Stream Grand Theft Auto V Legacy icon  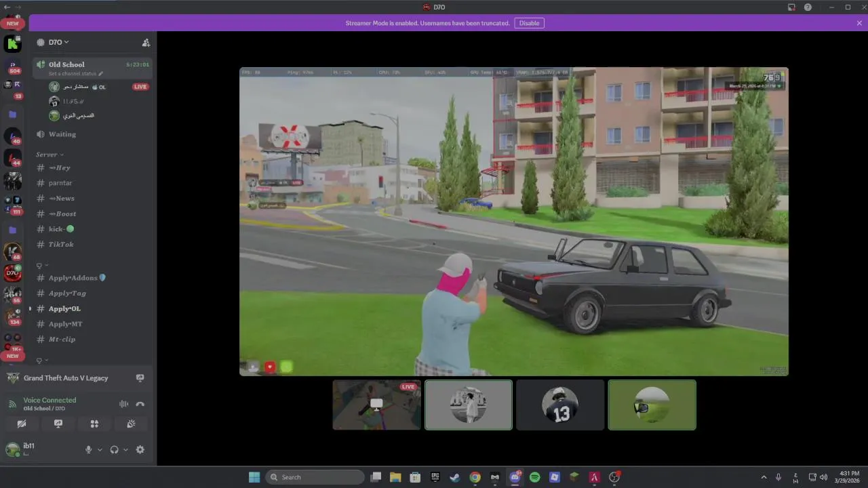click(140, 378)
